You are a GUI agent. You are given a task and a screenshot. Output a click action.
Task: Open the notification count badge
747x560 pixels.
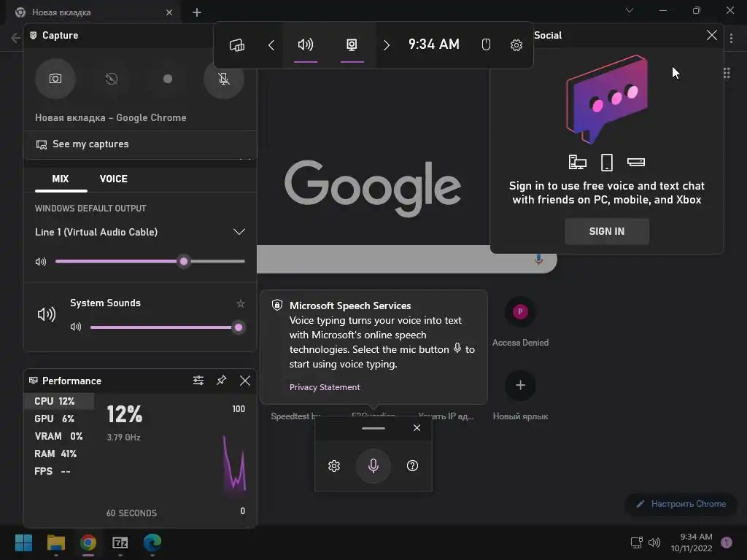[x=727, y=542]
